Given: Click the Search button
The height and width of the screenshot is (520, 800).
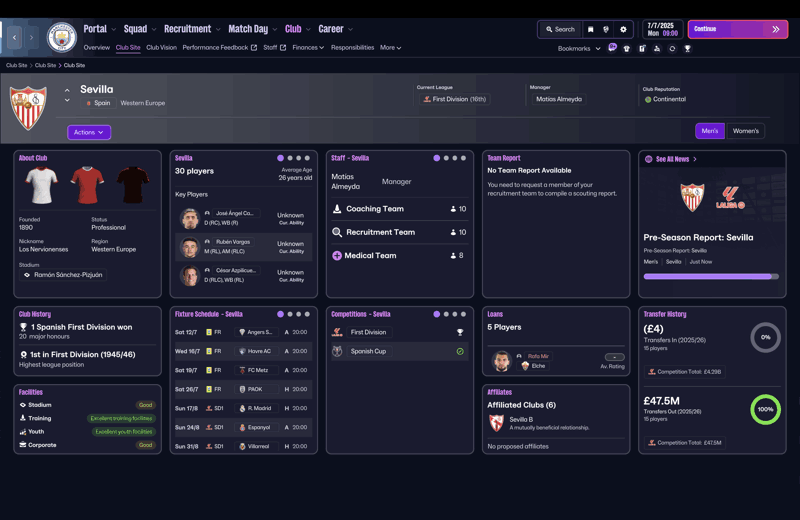Looking at the screenshot, I should click(x=560, y=30).
